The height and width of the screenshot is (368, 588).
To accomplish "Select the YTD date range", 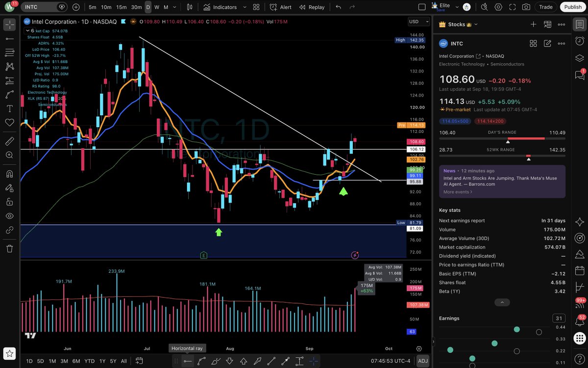I will click(89, 361).
